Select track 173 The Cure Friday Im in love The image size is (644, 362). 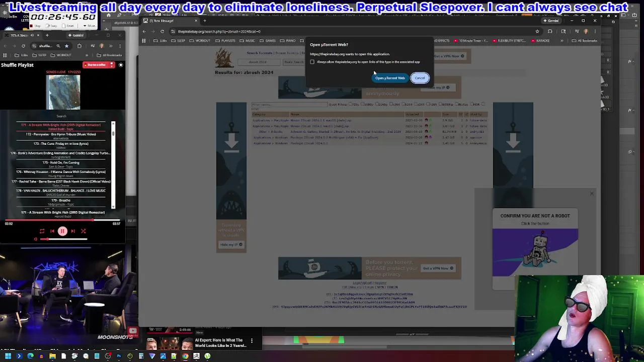coord(61,145)
